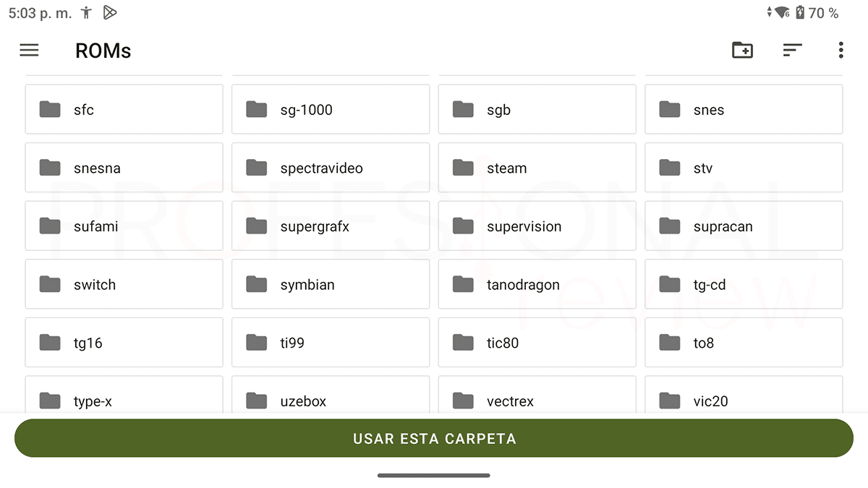The width and height of the screenshot is (868, 488).
Task: Open the sg-1000 folder
Action: [331, 109]
